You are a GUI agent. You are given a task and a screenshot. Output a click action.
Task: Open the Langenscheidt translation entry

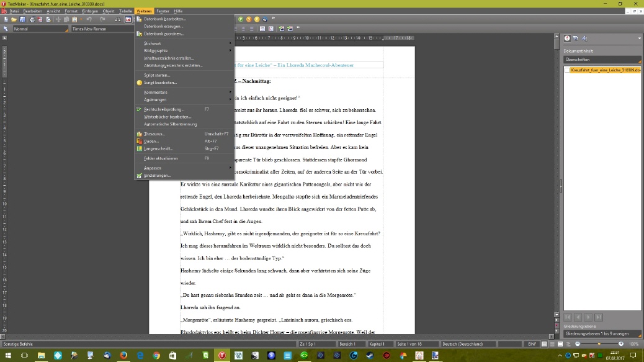pos(158,148)
